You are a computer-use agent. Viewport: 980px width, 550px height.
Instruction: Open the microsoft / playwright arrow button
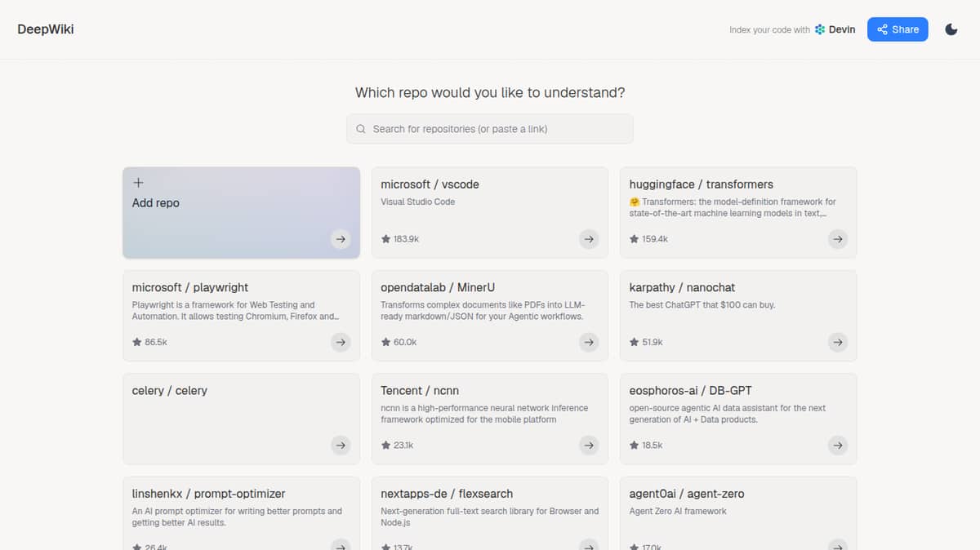coord(341,342)
